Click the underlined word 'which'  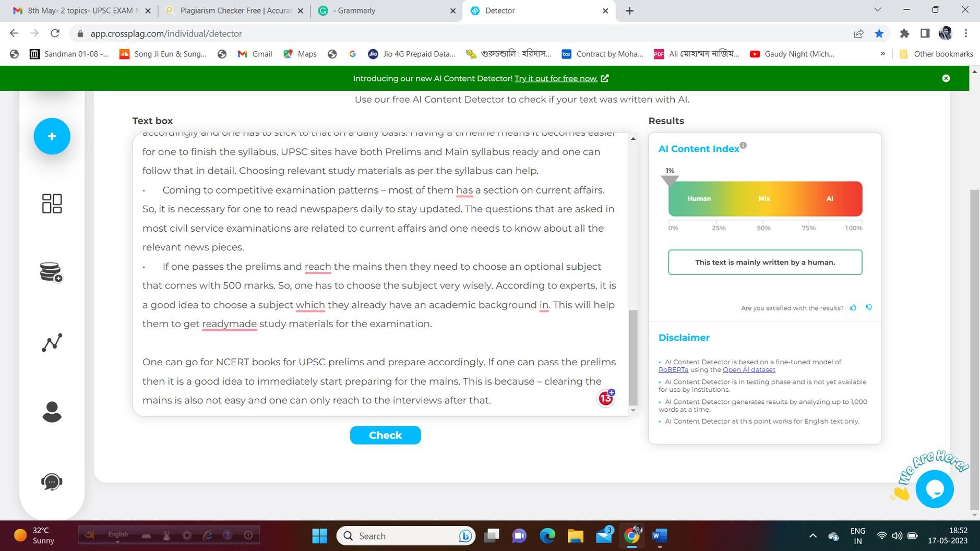point(310,305)
